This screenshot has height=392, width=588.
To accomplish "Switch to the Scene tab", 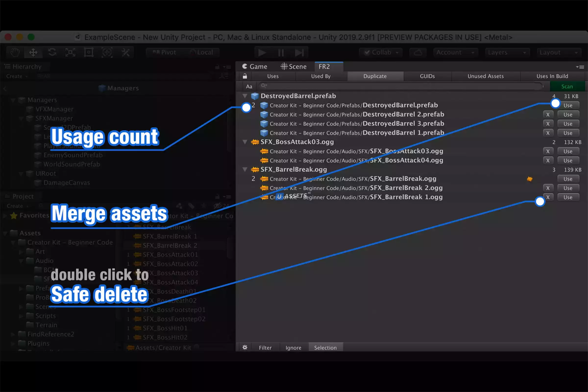I will click(294, 66).
